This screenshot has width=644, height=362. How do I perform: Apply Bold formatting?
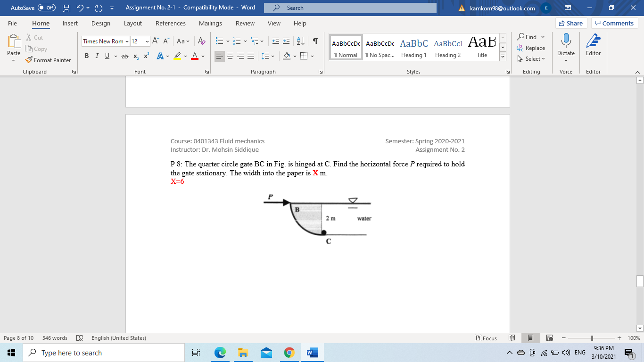pos(87,56)
